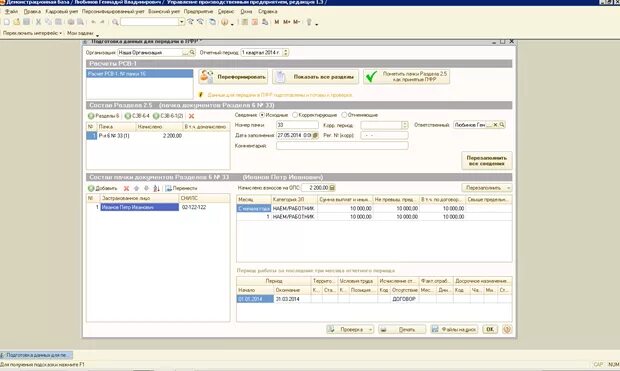Click Файлы на диск button
The width and height of the screenshot is (620, 371).
coord(454,329)
